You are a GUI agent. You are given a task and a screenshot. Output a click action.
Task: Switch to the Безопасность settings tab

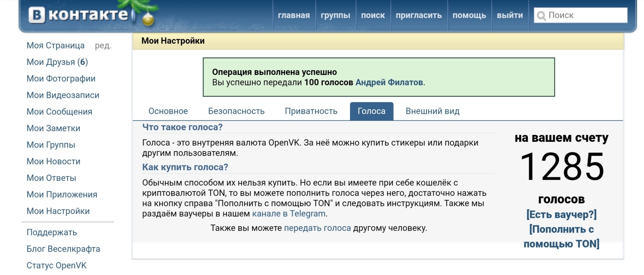tap(236, 111)
